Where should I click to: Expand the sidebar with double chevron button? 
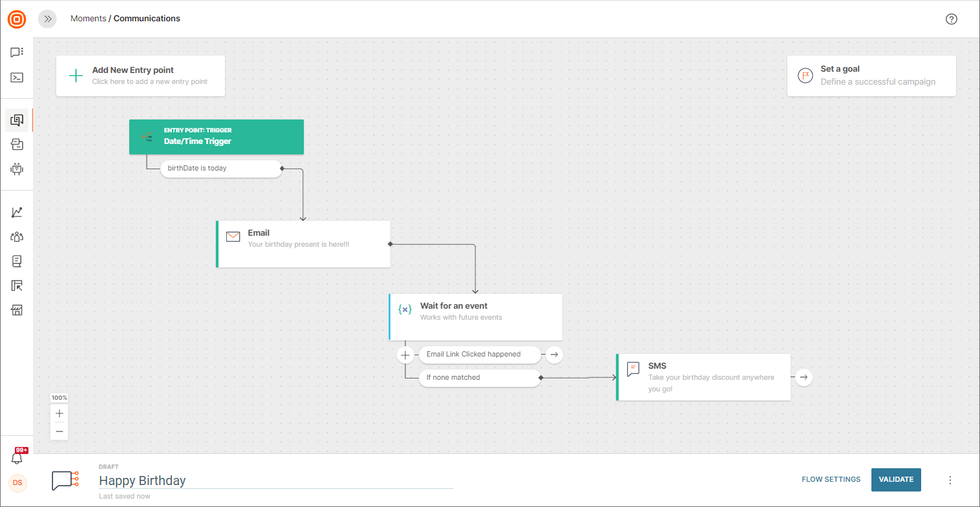(x=47, y=19)
